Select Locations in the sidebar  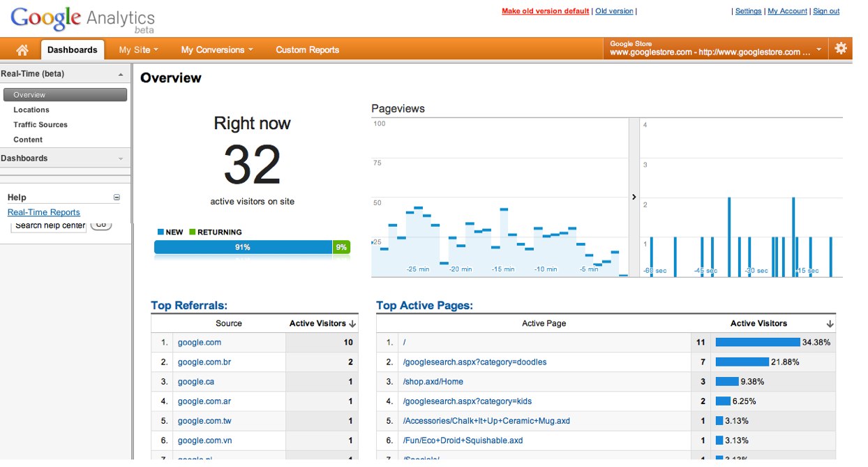pyautogui.click(x=31, y=110)
